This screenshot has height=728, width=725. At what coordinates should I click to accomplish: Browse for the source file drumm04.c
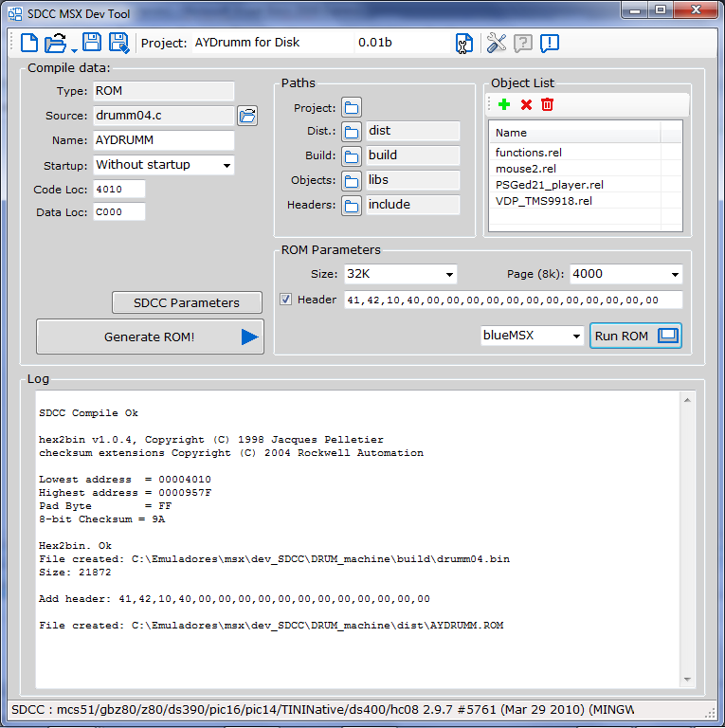(247, 115)
